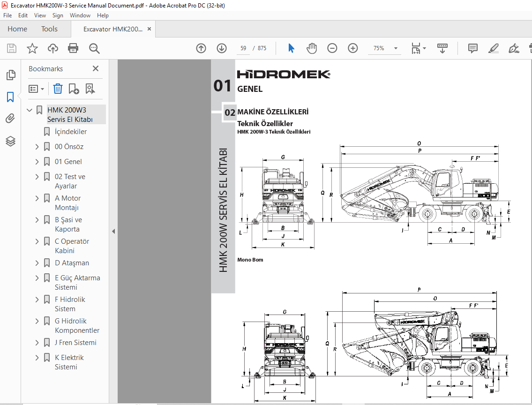
Task: Jump to the J Fren Sistemi bookmark
Action: point(75,343)
